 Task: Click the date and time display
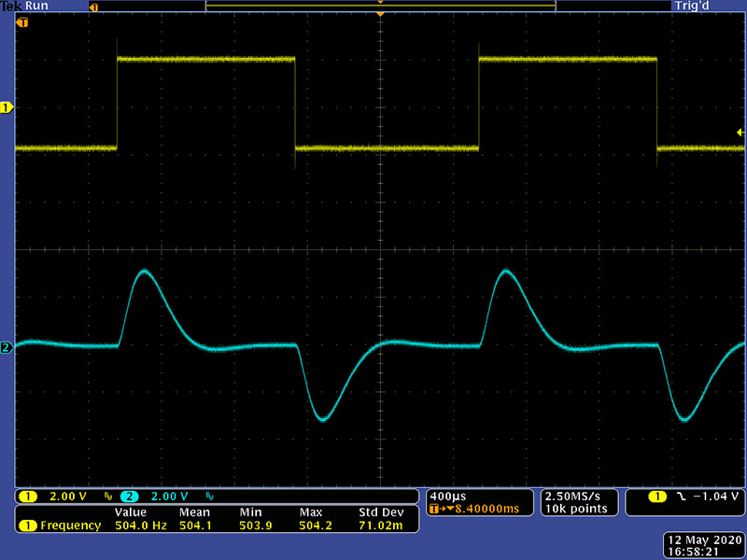click(x=704, y=546)
